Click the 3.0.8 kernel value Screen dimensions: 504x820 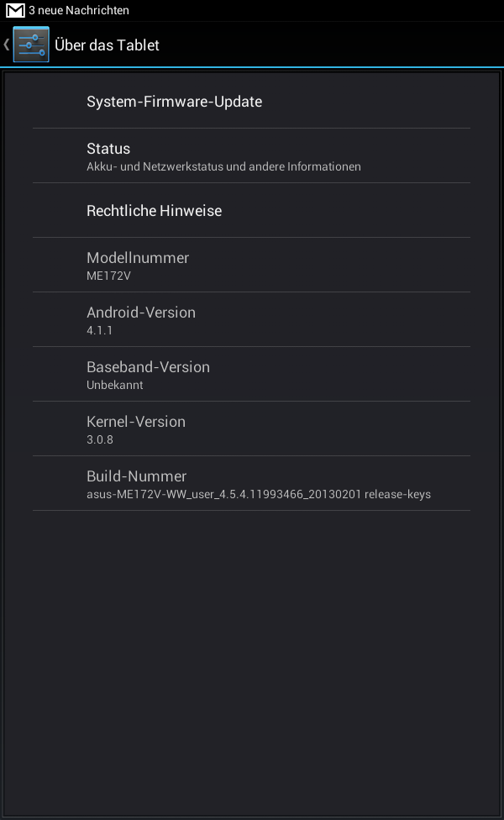(x=99, y=439)
